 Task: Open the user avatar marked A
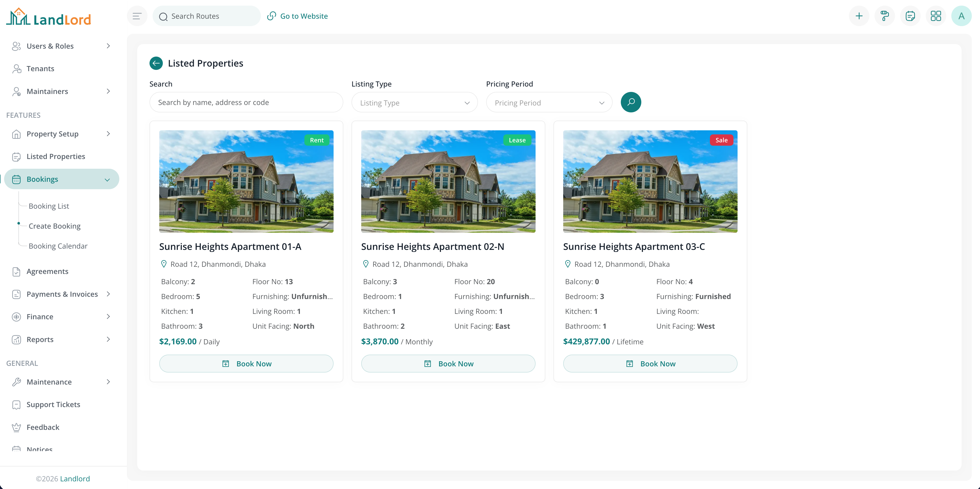point(961,16)
